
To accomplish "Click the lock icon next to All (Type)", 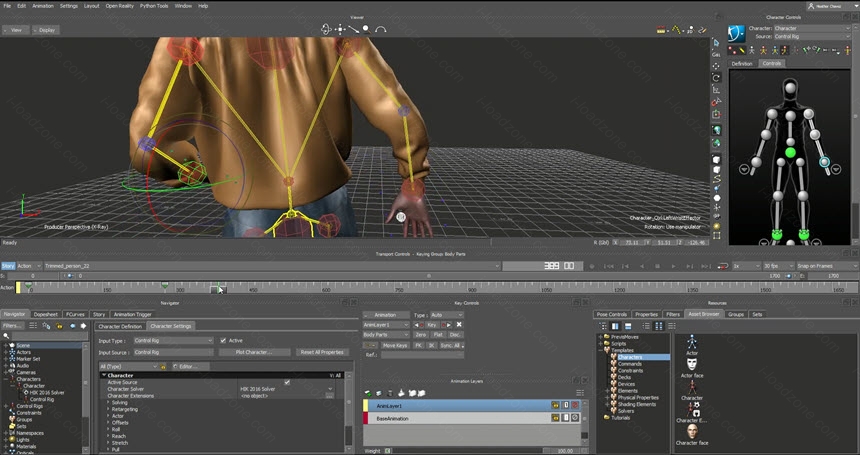I will tap(163, 366).
